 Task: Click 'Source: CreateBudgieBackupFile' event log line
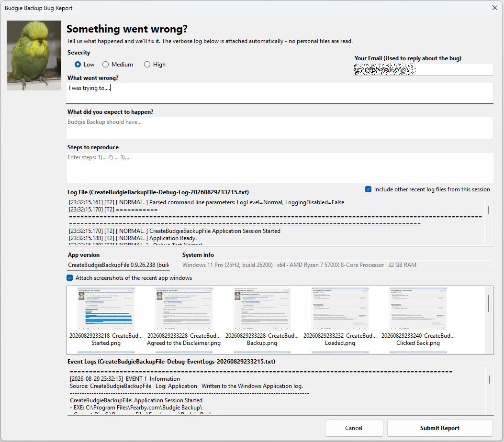click(186, 386)
